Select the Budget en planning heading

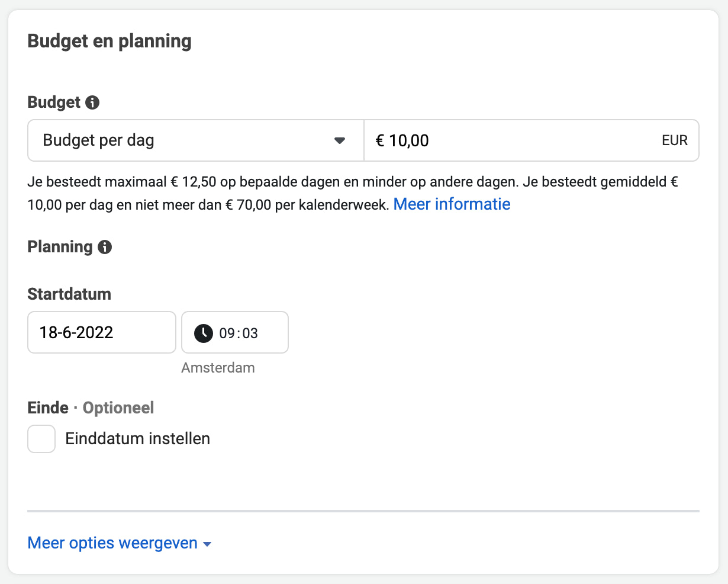pos(109,41)
